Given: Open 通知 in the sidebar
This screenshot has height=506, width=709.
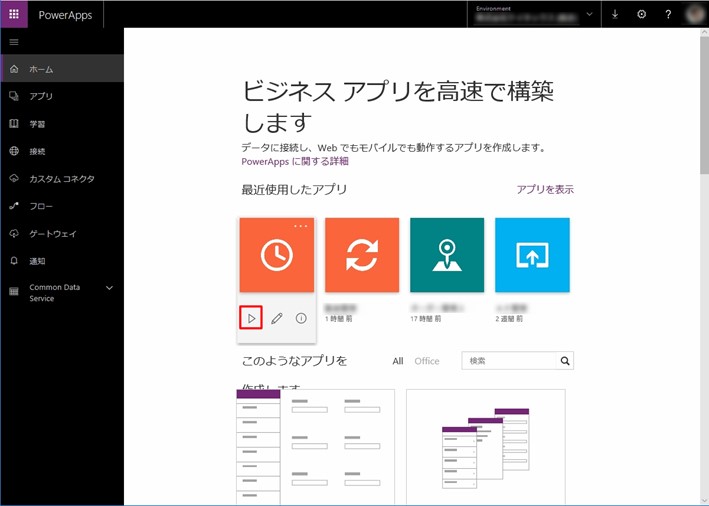Looking at the screenshot, I should pyautogui.click(x=62, y=261).
